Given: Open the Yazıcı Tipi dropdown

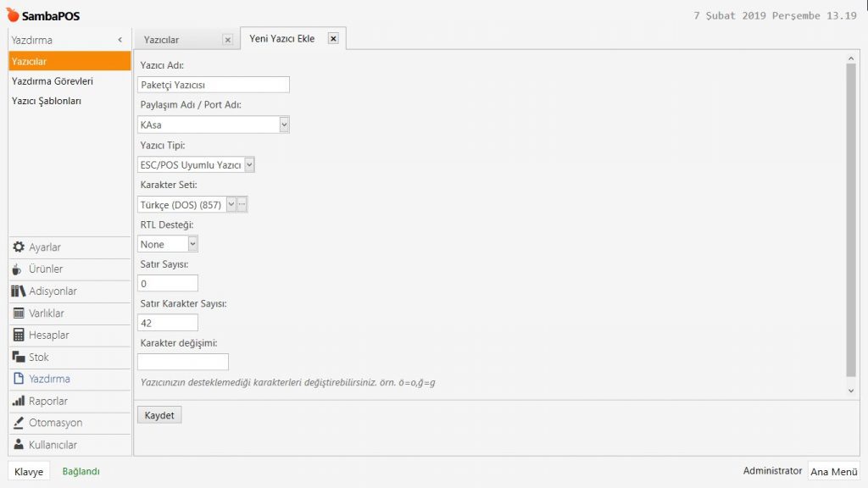Looking at the screenshot, I should point(249,164).
